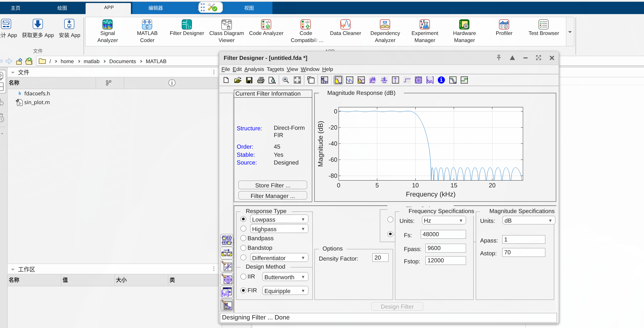644x328 pixels.
Task: Show Magnitude Response Estimate icon
Action: (x=453, y=80)
